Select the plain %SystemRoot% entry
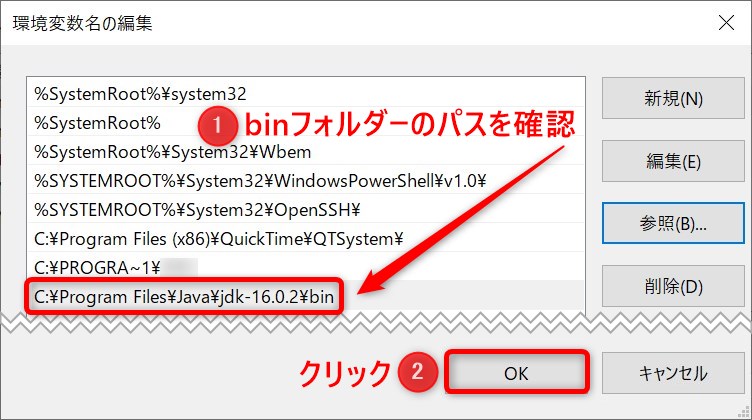Screen dimensions: 752x420 pyautogui.click(x=306, y=122)
